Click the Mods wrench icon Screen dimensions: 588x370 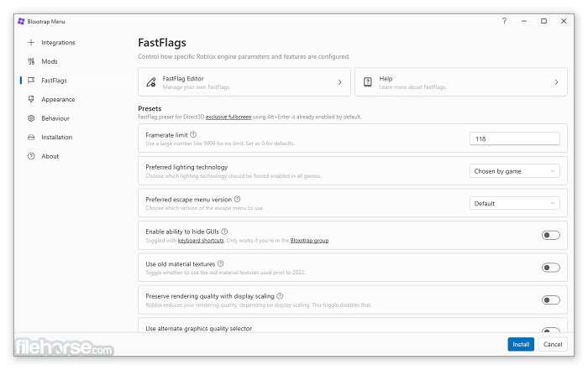[x=31, y=61]
